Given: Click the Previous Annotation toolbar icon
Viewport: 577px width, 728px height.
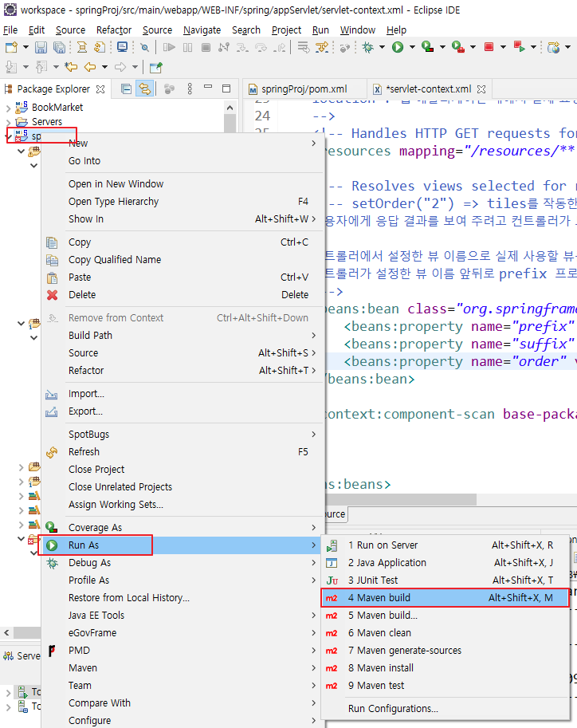Looking at the screenshot, I should 41,67.
